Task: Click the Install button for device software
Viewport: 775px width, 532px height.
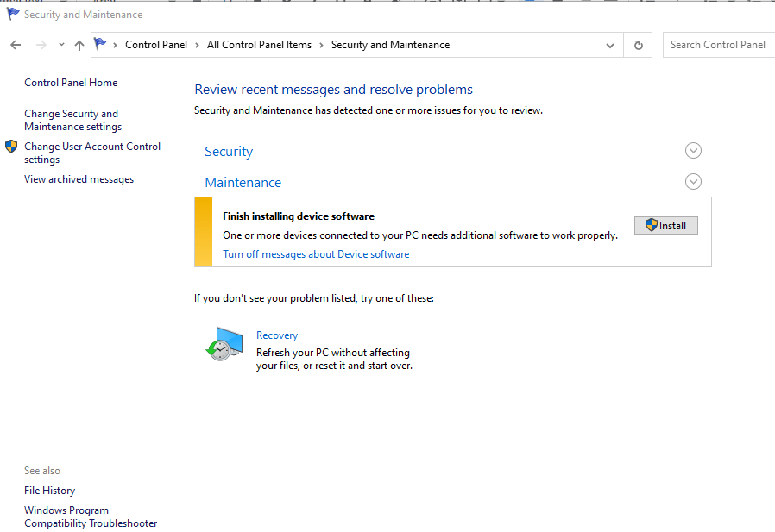Action: (x=665, y=225)
